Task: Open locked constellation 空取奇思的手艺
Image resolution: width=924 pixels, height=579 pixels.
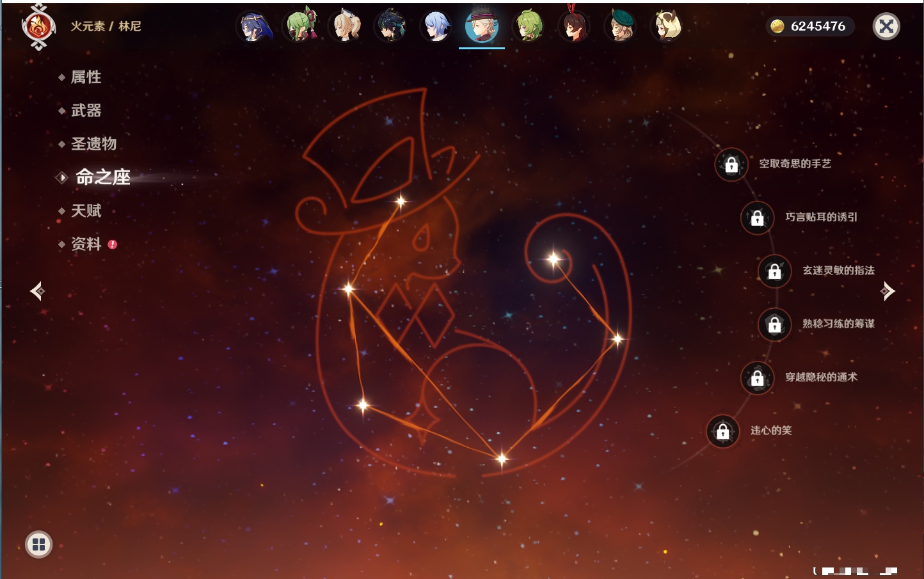Action: coord(731,164)
